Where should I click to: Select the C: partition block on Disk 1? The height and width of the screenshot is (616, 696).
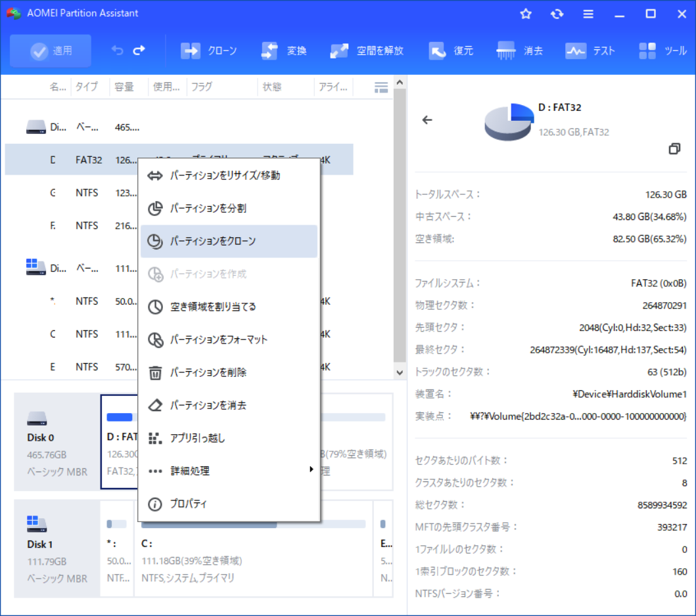click(x=253, y=548)
